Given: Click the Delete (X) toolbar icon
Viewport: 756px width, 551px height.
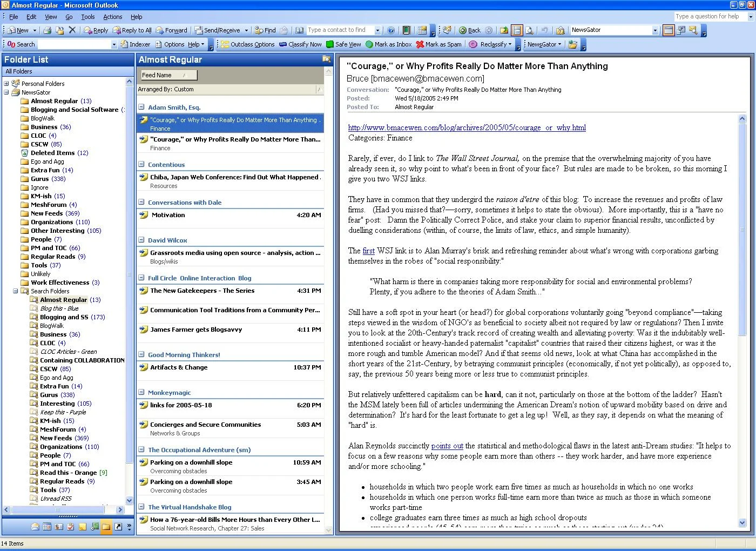Looking at the screenshot, I should click(x=72, y=30).
